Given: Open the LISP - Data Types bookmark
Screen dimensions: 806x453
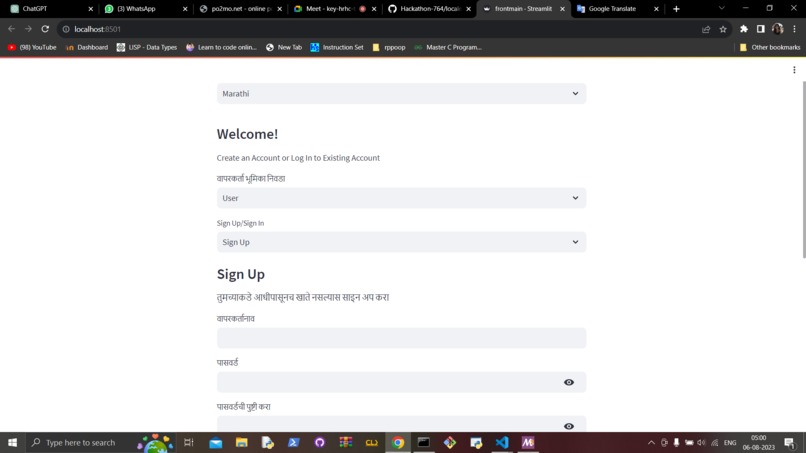Looking at the screenshot, I should click(x=146, y=47).
